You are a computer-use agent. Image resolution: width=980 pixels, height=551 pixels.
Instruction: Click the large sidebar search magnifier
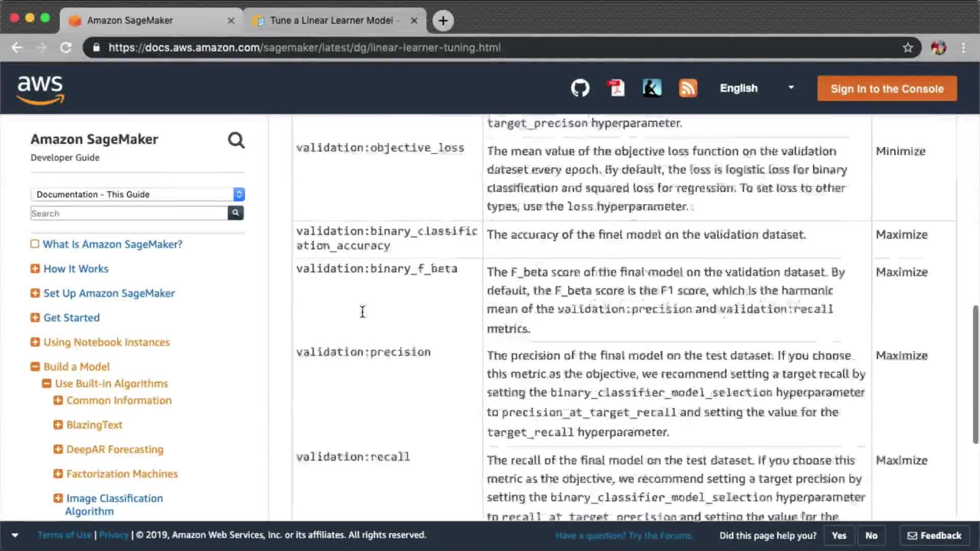[236, 140]
